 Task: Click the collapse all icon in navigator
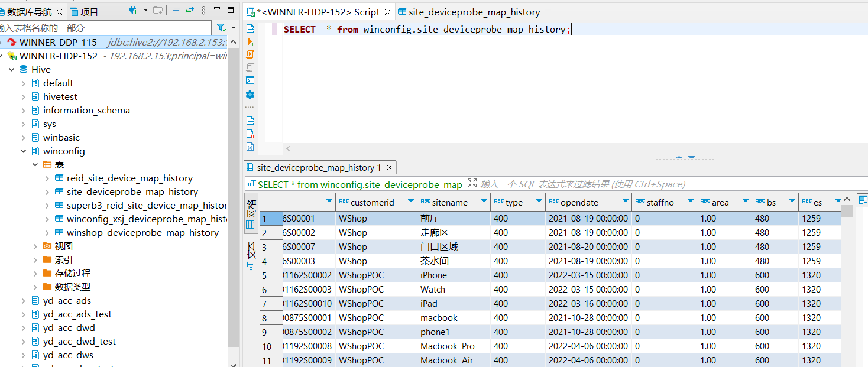tap(176, 11)
